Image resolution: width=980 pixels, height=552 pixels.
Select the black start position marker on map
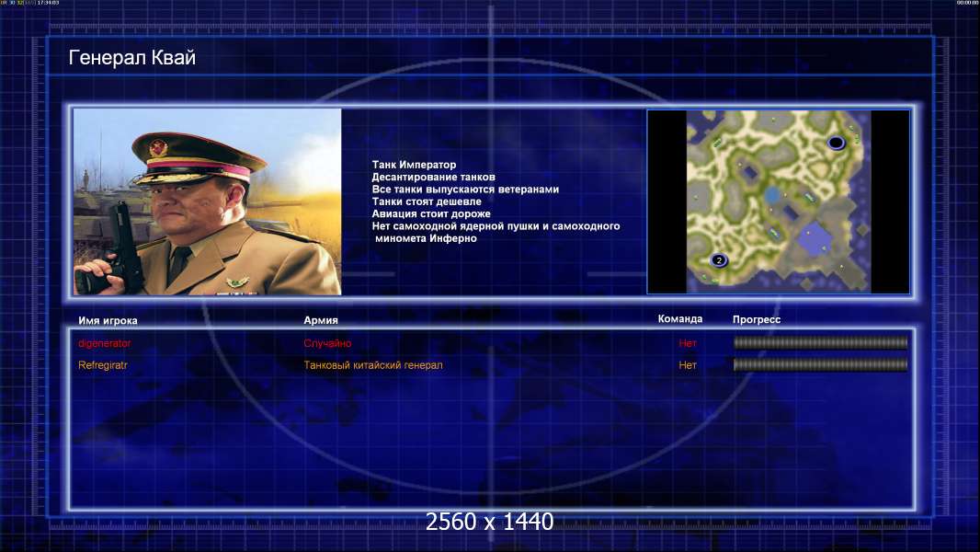coord(837,144)
